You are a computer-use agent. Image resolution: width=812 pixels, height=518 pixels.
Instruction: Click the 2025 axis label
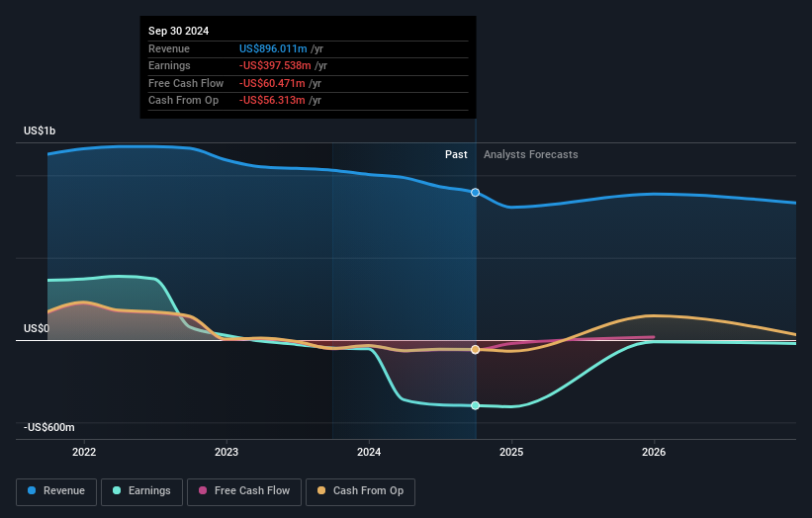point(511,453)
